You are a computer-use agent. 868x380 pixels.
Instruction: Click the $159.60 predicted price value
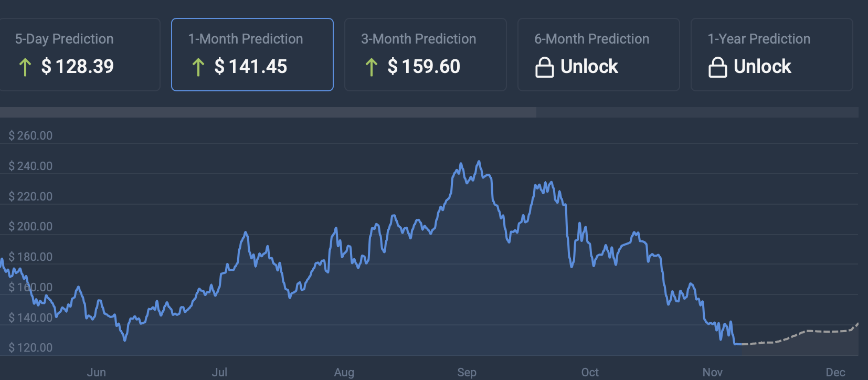(424, 67)
